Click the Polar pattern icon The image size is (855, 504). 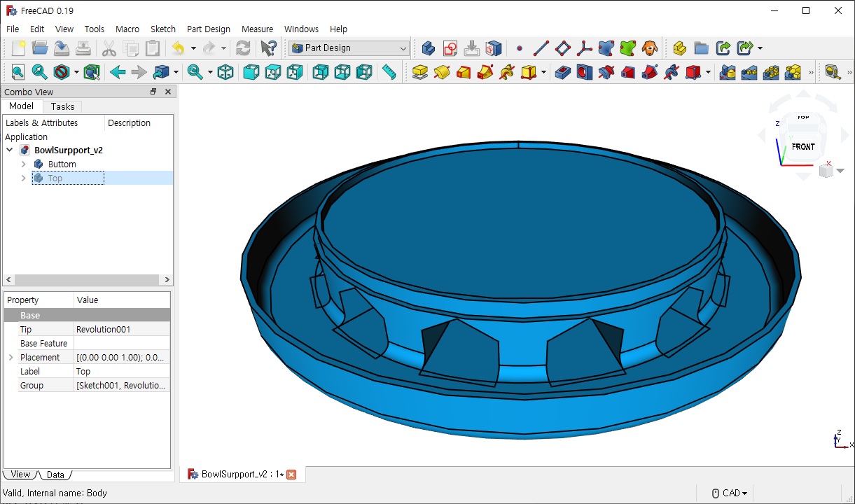click(770, 72)
